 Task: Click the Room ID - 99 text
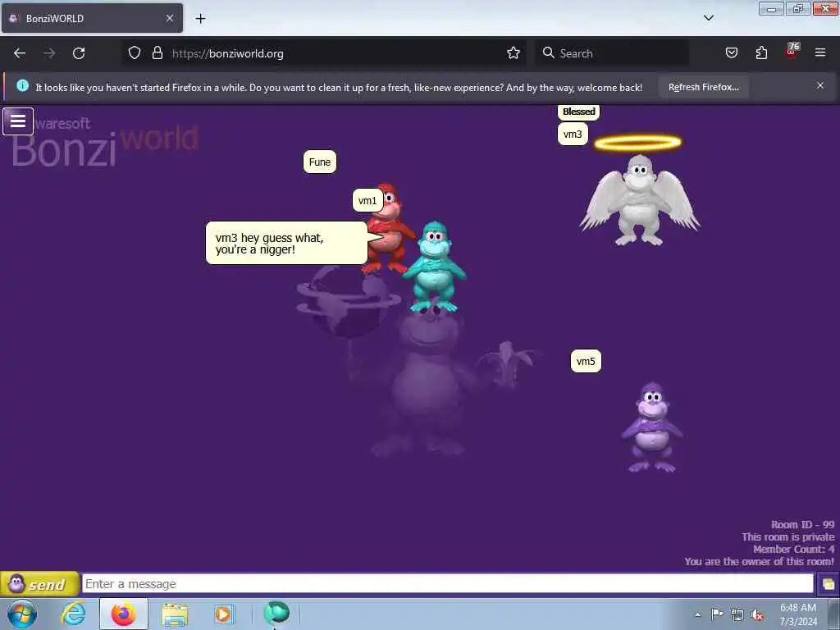point(802,524)
